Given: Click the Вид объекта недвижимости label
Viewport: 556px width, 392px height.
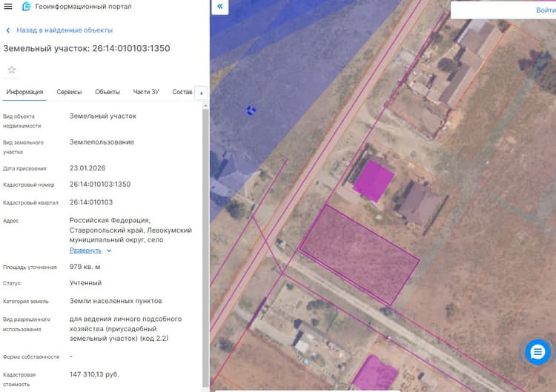Looking at the screenshot, I should pos(22,121).
